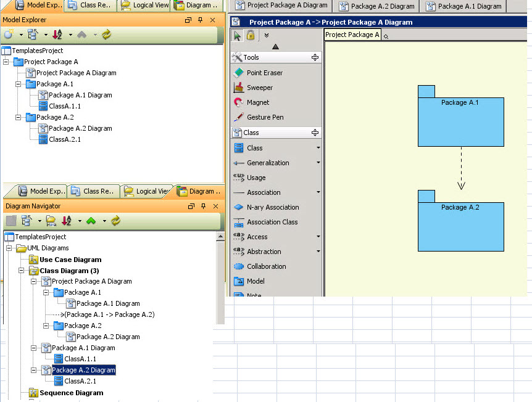The width and height of the screenshot is (532, 402).
Task: Open the dropdown arrow beside the Class tool
Action: click(318, 148)
